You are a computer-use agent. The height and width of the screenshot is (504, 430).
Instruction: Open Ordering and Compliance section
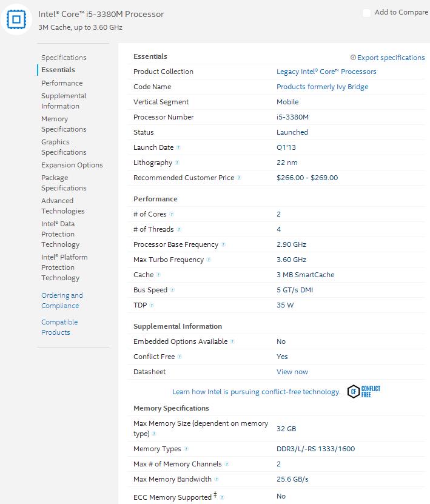tap(62, 301)
